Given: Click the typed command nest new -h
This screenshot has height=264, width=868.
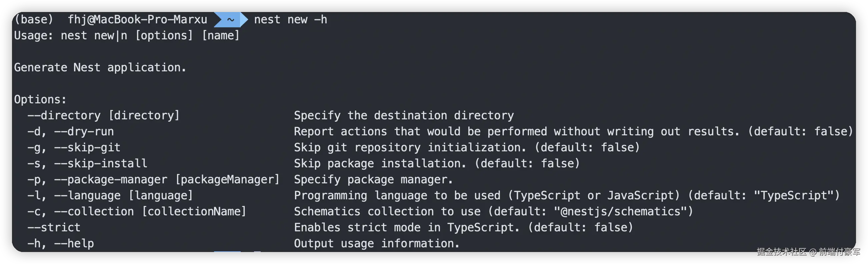Looking at the screenshot, I should pyautogui.click(x=290, y=20).
